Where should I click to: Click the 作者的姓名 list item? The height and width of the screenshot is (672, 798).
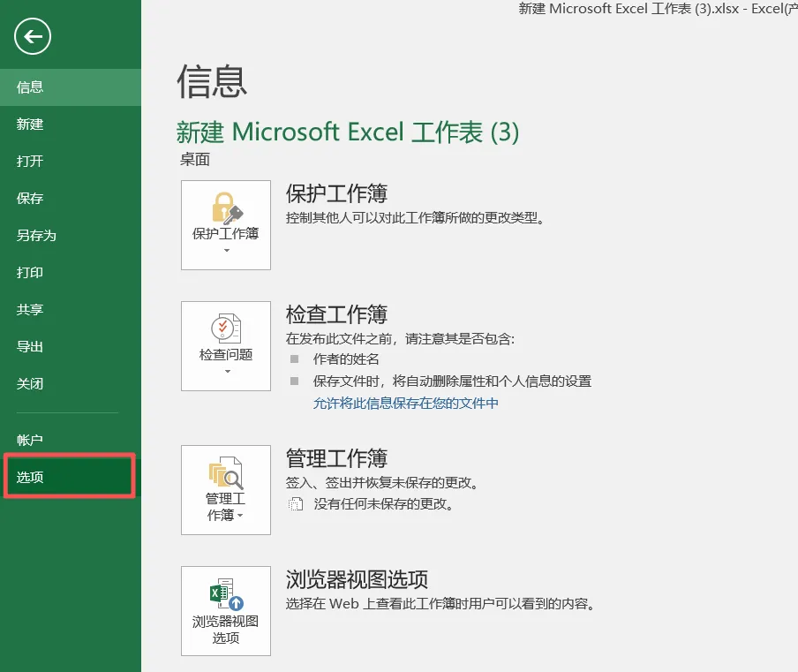tap(346, 359)
